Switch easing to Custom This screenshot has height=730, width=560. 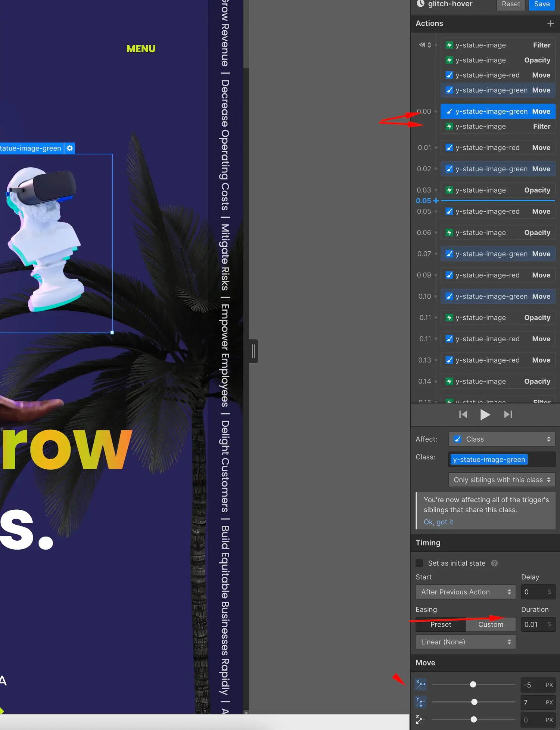pos(491,624)
